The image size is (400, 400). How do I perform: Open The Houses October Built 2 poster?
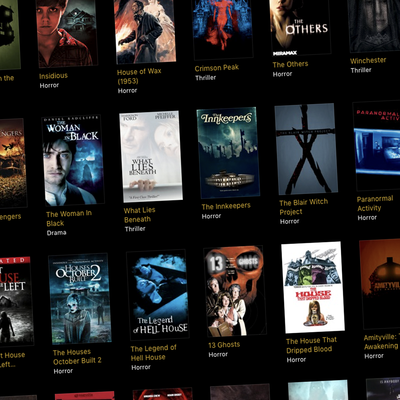pos(80,298)
